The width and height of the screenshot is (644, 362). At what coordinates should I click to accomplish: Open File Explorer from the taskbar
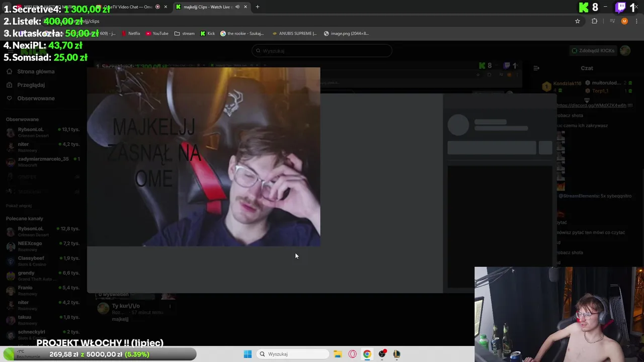pyautogui.click(x=338, y=354)
